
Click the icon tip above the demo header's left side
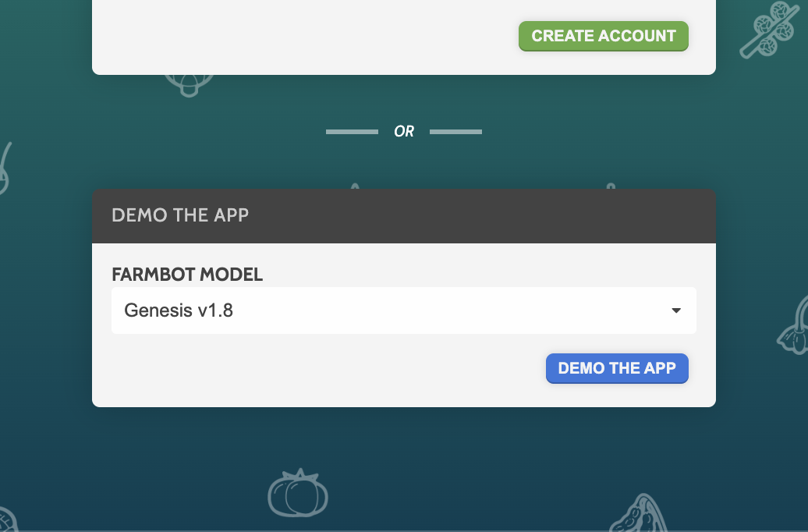pos(355,186)
